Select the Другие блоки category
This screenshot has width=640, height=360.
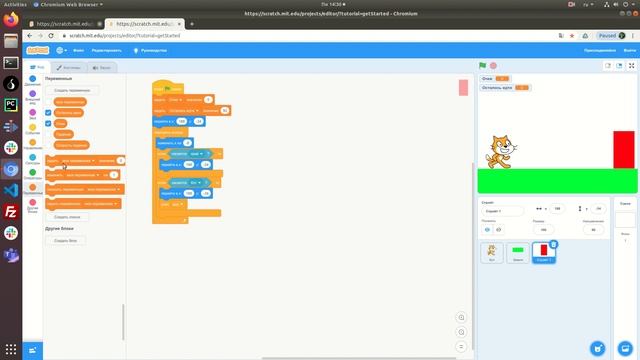click(x=33, y=206)
